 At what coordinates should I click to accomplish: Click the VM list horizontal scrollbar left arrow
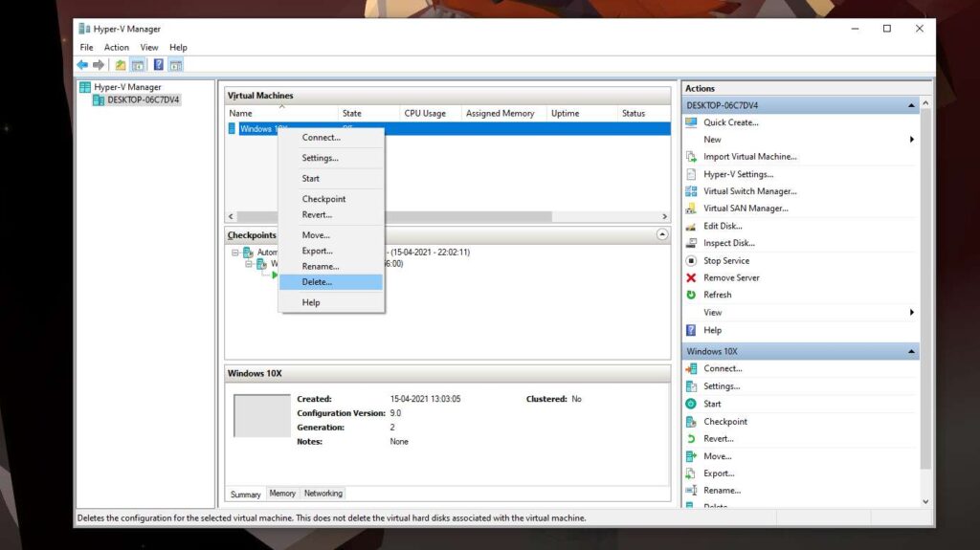232,216
